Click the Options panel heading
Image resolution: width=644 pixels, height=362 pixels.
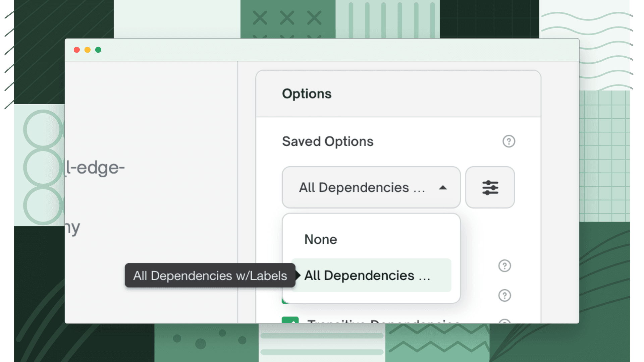click(x=307, y=94)
